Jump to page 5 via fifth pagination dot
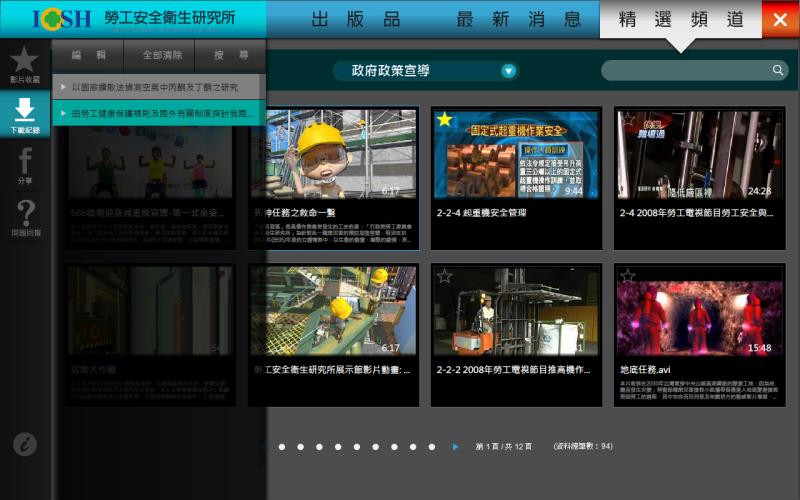This screenshot has height=500, width=800. coord(357,447)
